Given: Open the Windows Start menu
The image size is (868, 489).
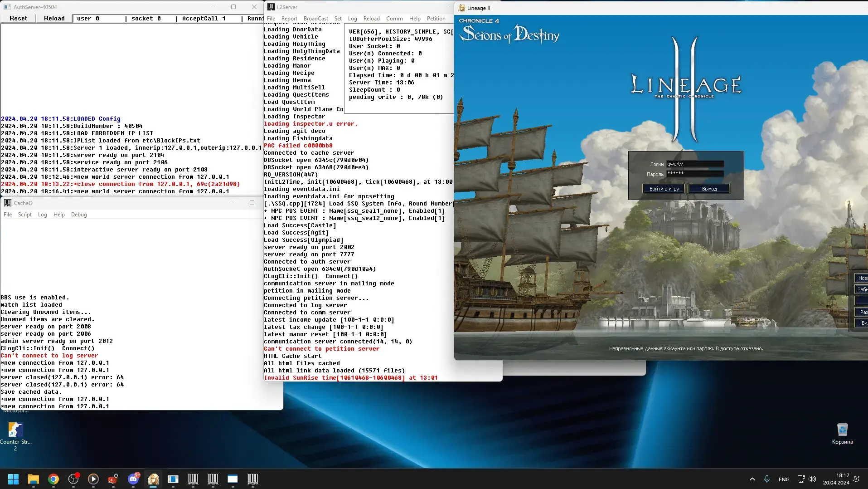Looking at the screenshot, I should point(13,479).
